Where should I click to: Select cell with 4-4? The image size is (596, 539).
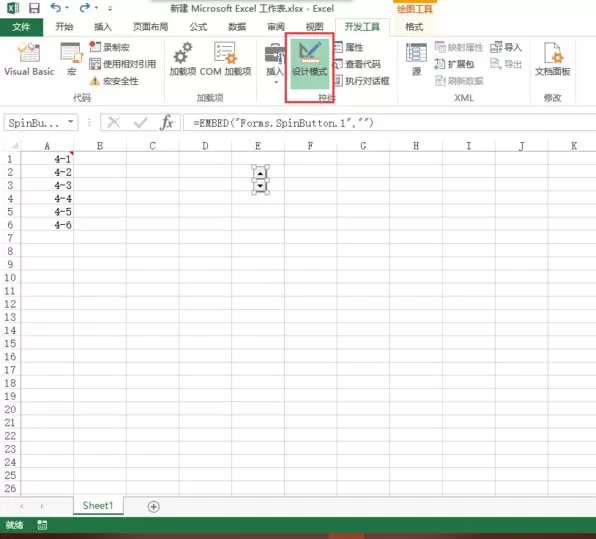[47, 198]
